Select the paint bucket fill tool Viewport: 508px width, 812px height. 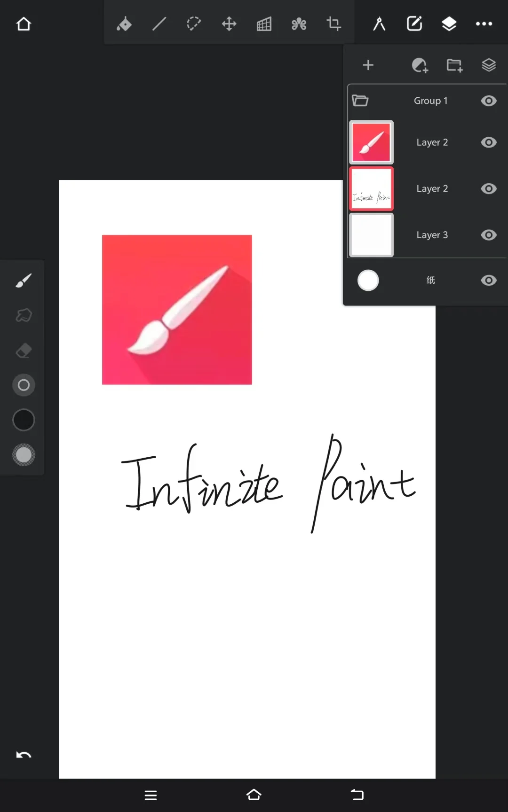[124, 23]
